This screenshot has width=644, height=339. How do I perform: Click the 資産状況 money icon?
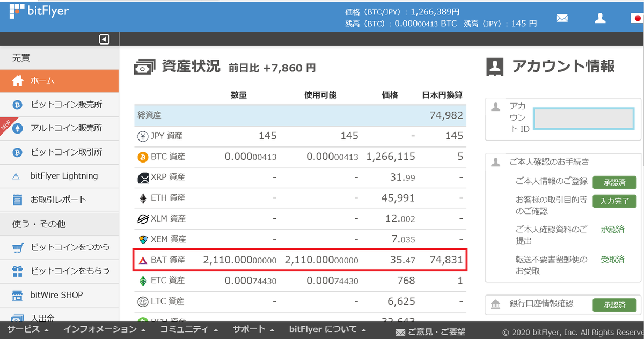[145, 68]
